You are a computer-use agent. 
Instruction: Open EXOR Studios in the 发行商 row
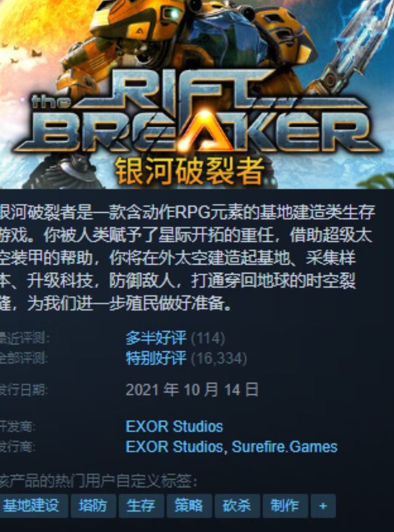tap(174, 447)
